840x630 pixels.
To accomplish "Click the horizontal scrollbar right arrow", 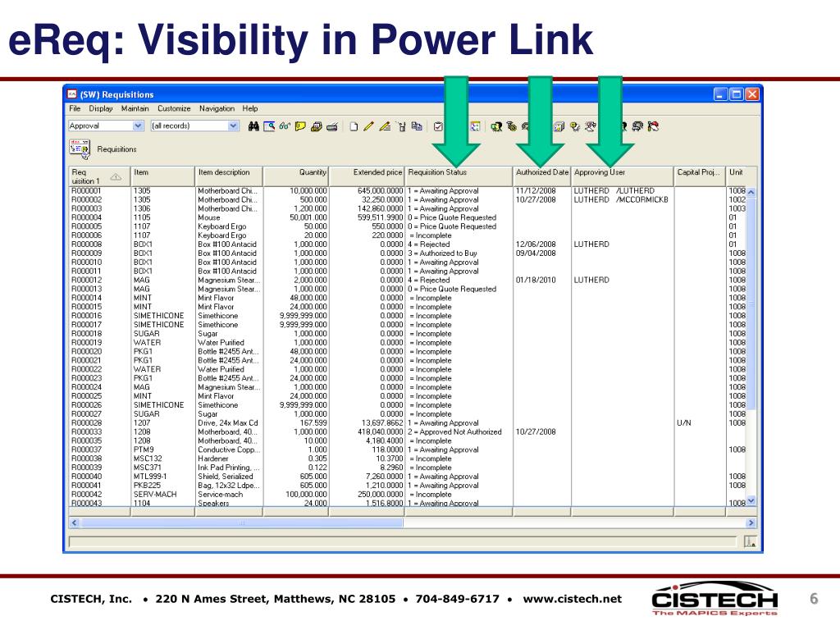I will 751,523.
